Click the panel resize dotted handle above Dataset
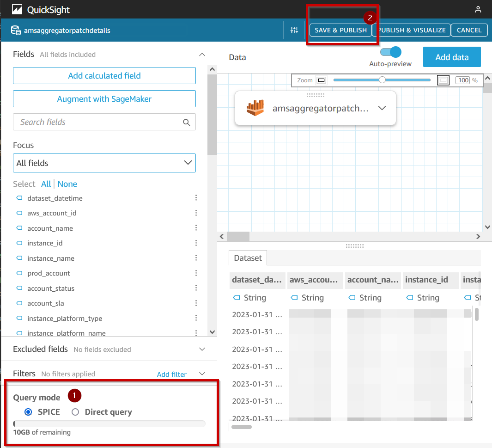Viewport: 492px width, 448px height. [x=355, y=246]
